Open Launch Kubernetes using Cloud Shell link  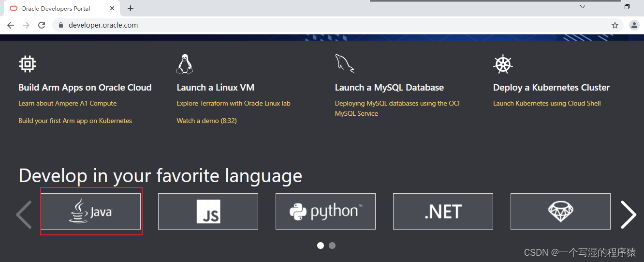[547, 103]
